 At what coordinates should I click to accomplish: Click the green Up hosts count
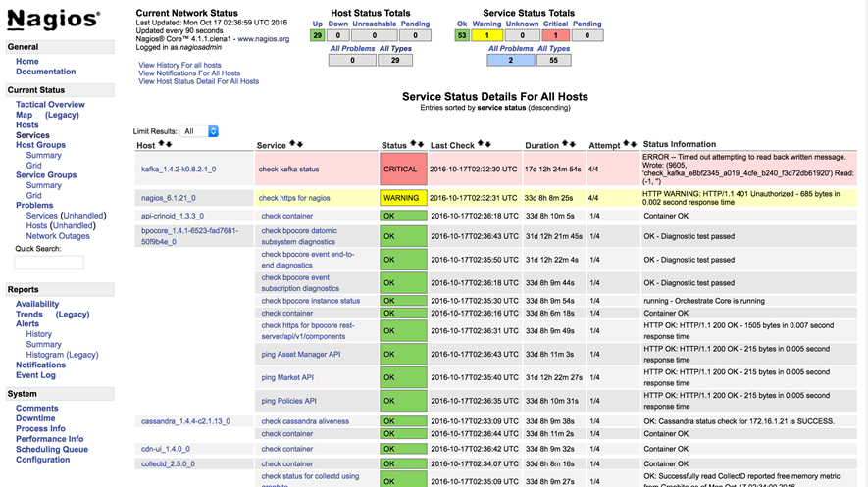(317, 35)
